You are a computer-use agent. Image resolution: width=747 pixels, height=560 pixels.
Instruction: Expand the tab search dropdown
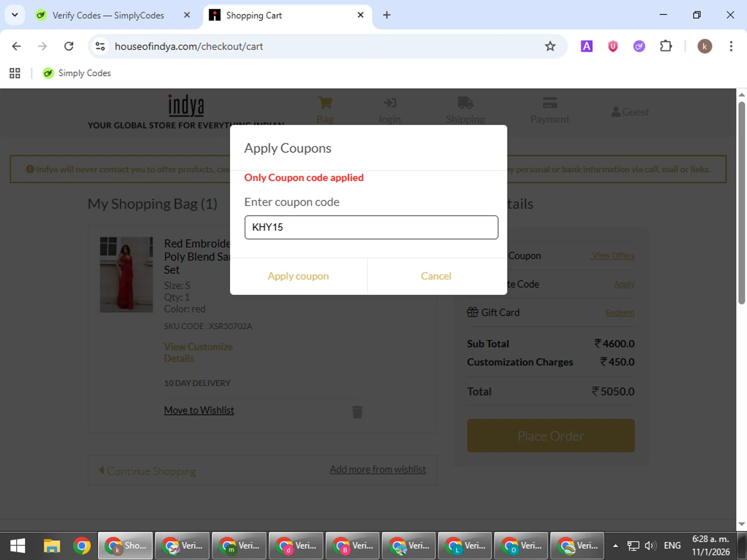pos(15,15)
